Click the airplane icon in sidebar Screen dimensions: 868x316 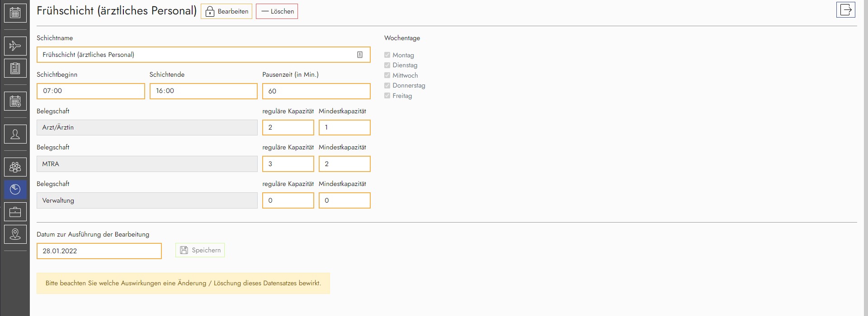(15, 46)
